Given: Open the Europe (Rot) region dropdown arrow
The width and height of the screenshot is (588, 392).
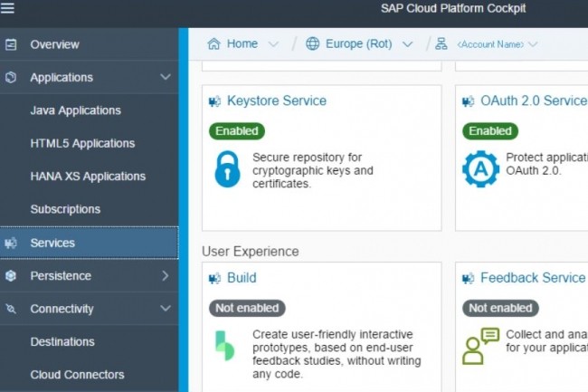Looking at the screenshot, I should pyautogui.click(x=408, y=44).
